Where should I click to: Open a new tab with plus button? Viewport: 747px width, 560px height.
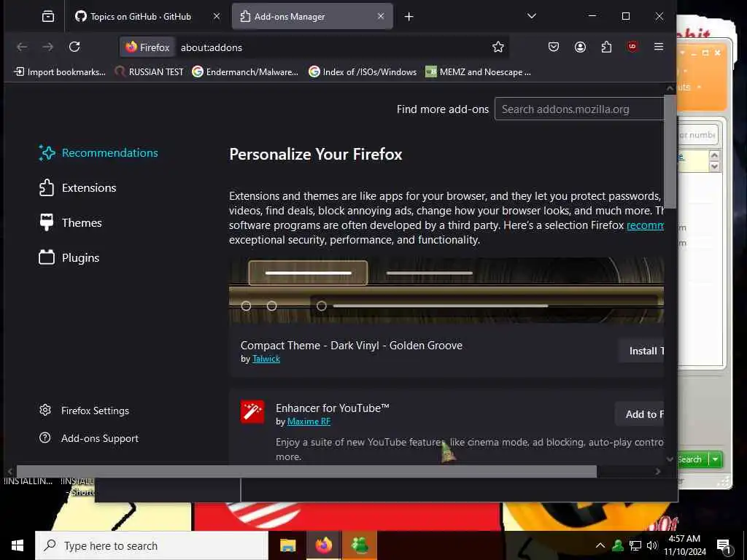(x=409, y=17)
